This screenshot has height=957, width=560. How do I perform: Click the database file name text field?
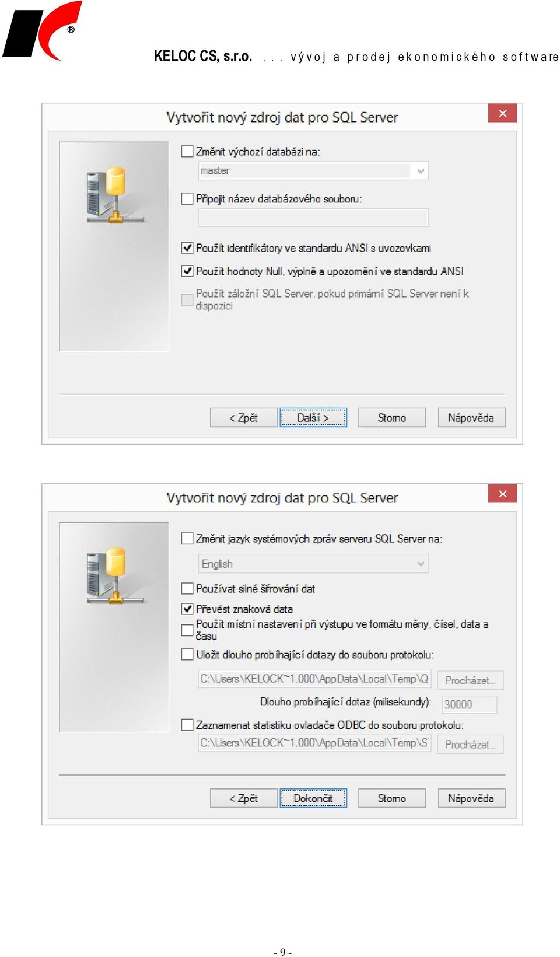(x=314, y=218)
